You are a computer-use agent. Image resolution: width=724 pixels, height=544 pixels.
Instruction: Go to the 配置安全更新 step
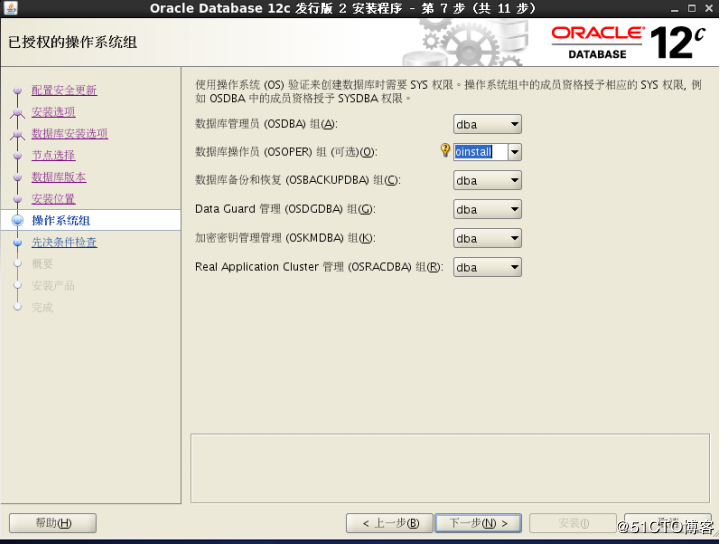[64, 90]
